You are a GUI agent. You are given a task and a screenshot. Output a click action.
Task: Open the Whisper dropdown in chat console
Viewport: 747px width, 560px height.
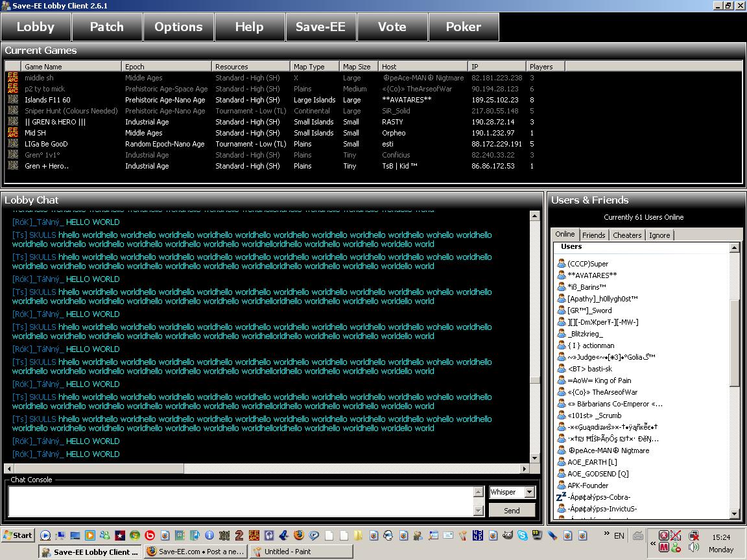[x=529, y=492]
